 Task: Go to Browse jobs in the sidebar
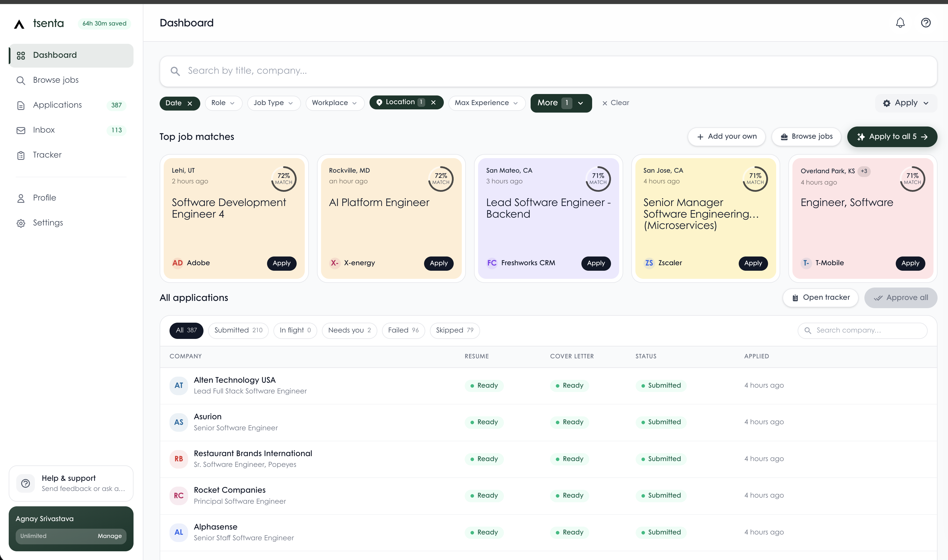[71, 80]
